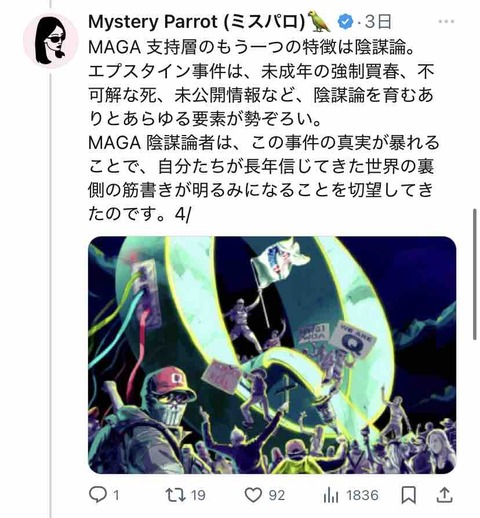Toggle the heart like icon
Screen dimensions: 480x518
click(253, 495)
